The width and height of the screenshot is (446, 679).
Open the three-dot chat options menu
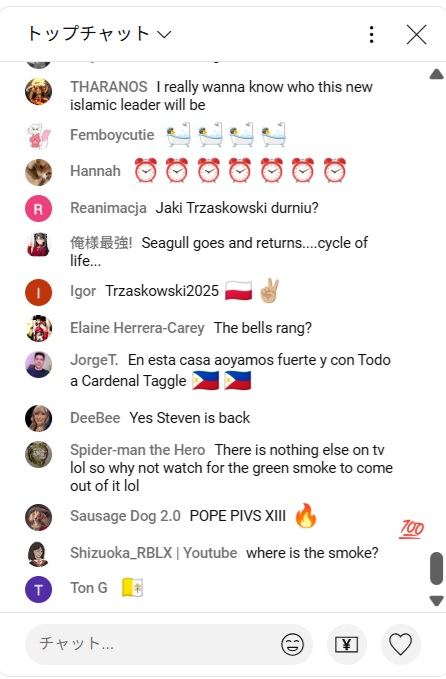pos(372,34)
